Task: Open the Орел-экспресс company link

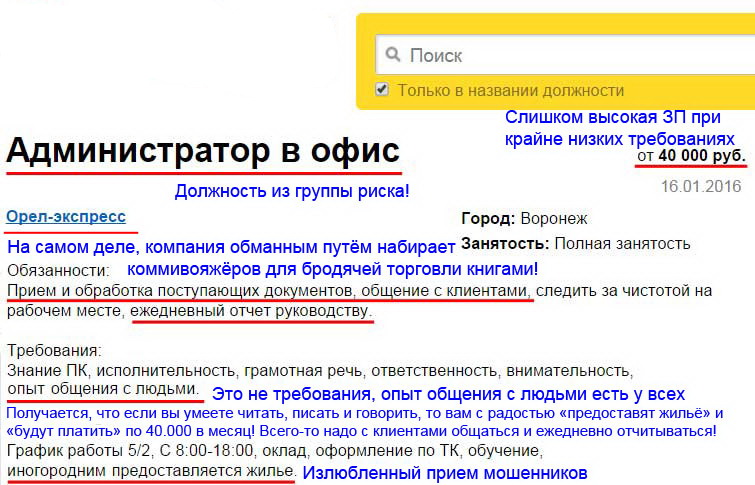Action: tap(66, 215)
